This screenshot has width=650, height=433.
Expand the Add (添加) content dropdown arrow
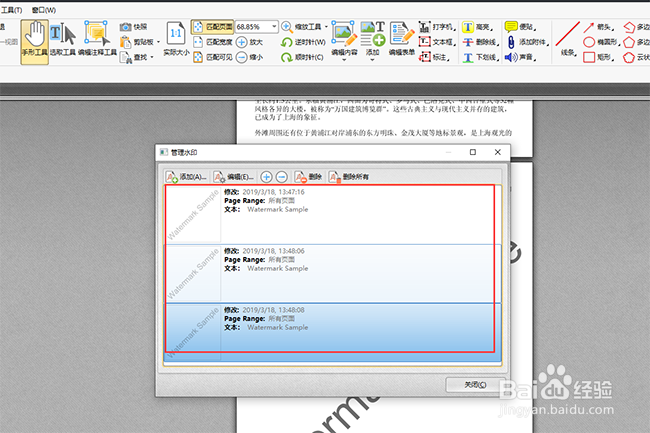(372, 60)
